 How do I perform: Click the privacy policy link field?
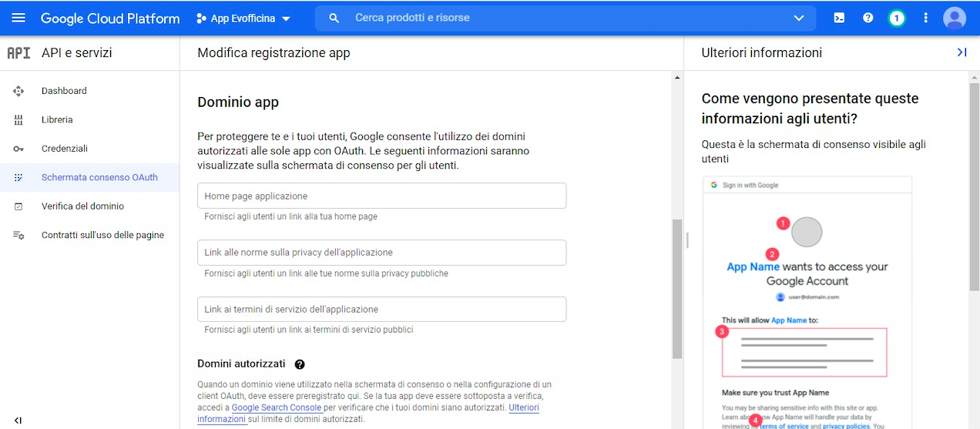(x=381, y=253)
